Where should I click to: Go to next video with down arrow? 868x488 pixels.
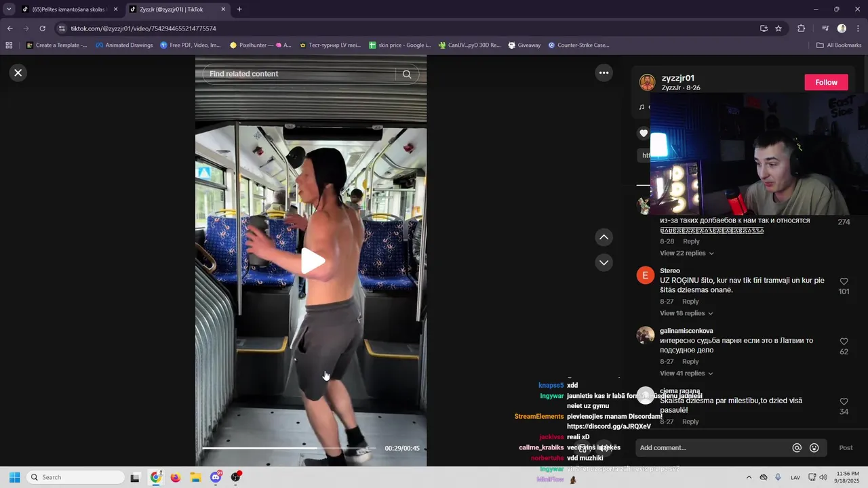(604, 262)
